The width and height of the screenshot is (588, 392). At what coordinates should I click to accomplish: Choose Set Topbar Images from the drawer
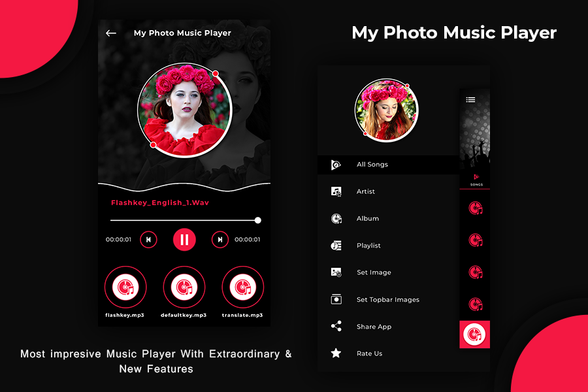[x=389, y=300]
